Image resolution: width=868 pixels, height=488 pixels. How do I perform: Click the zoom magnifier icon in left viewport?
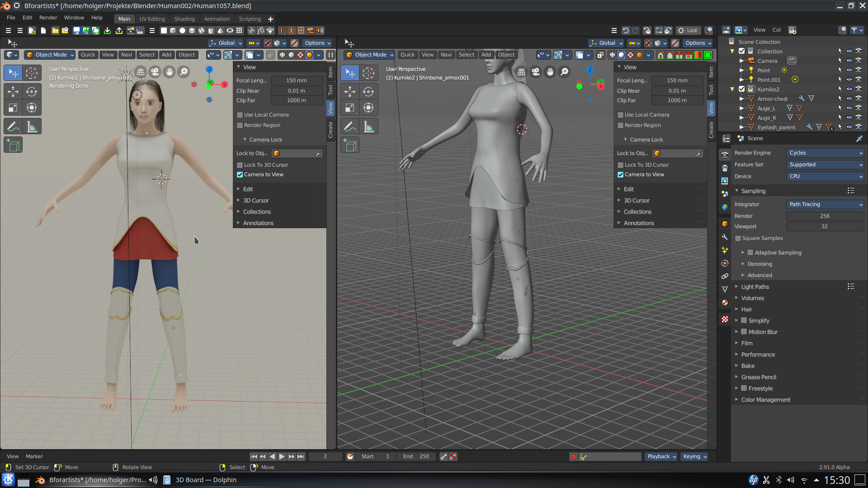[184, 72]
